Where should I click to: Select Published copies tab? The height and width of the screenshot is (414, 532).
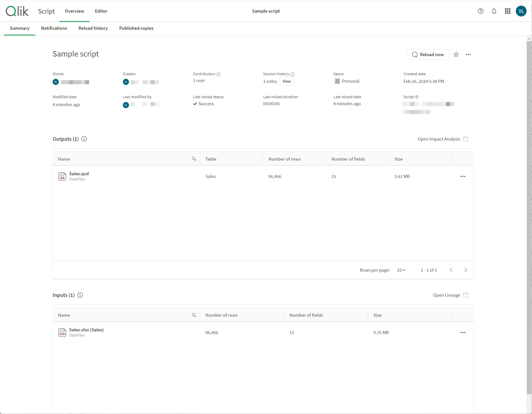point(136,28)
